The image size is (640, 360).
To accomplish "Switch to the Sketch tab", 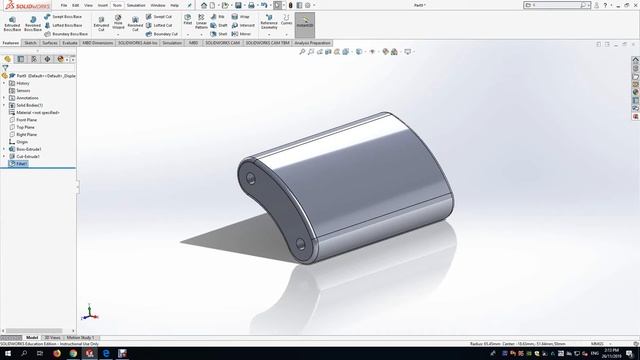I will pyautogui.click(x=30, y=43).
